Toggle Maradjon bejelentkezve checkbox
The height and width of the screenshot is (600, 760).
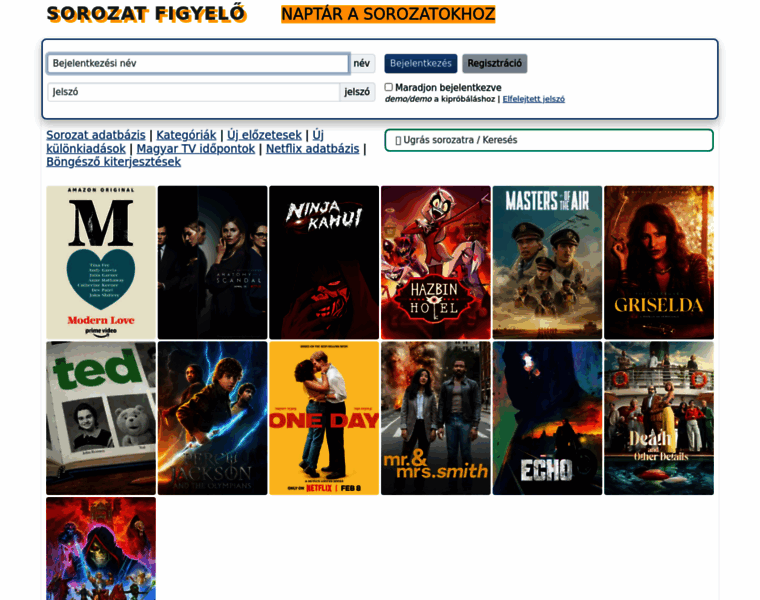pyautogui.click(x=389, y=87)
